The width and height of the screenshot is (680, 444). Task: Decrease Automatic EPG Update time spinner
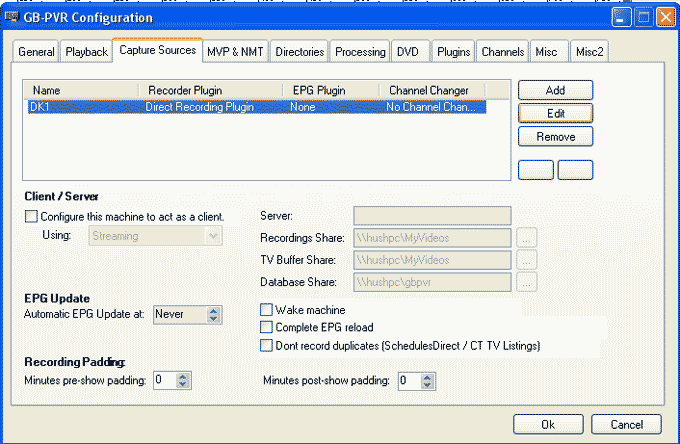(213, 319)
